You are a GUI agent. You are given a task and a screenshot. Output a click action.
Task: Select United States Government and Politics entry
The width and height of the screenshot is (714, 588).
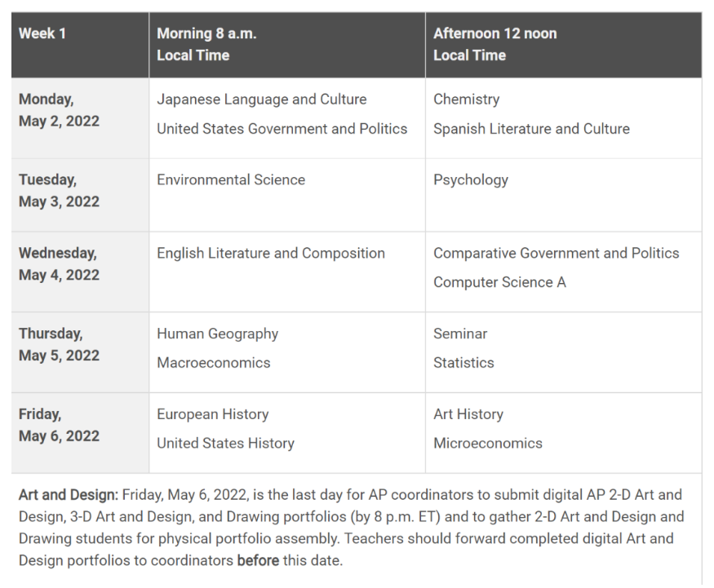[x=282, y=129]
